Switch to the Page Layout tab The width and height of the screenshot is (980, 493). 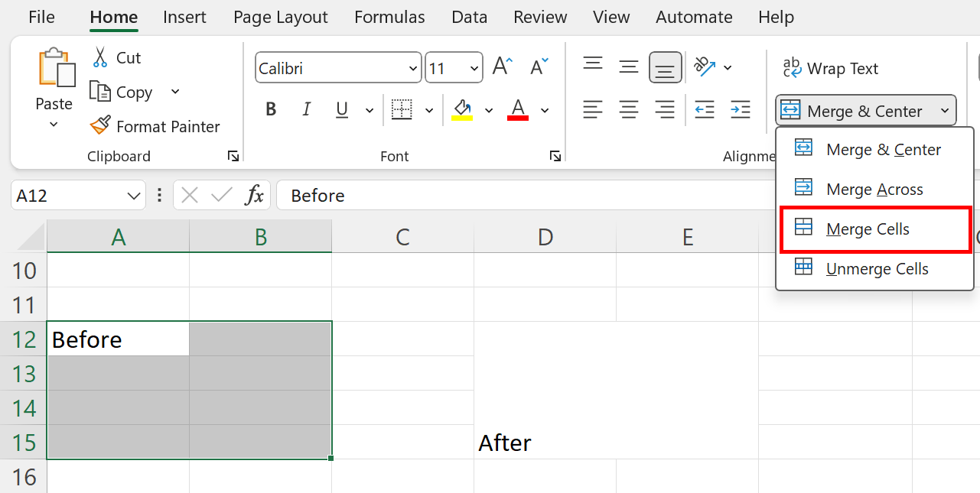[281, 17]
